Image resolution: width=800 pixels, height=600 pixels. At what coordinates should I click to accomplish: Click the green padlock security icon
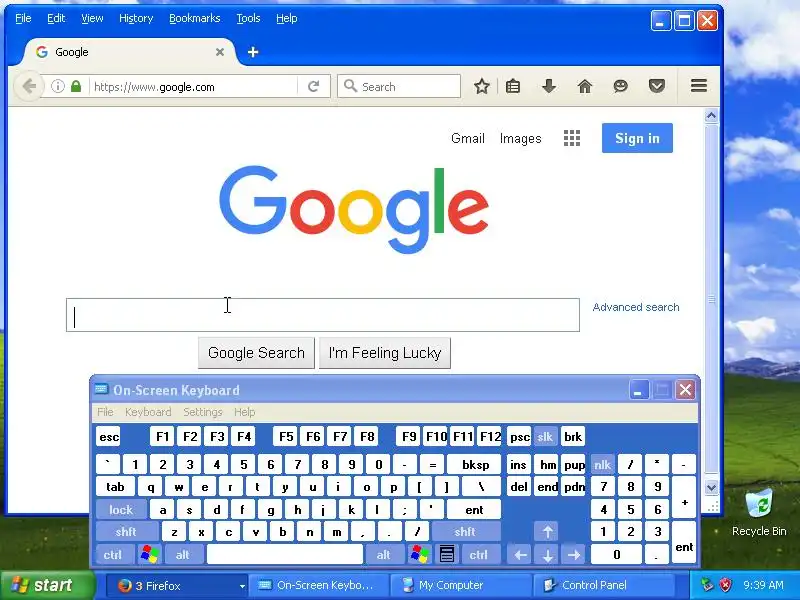[x=76, y=86]
